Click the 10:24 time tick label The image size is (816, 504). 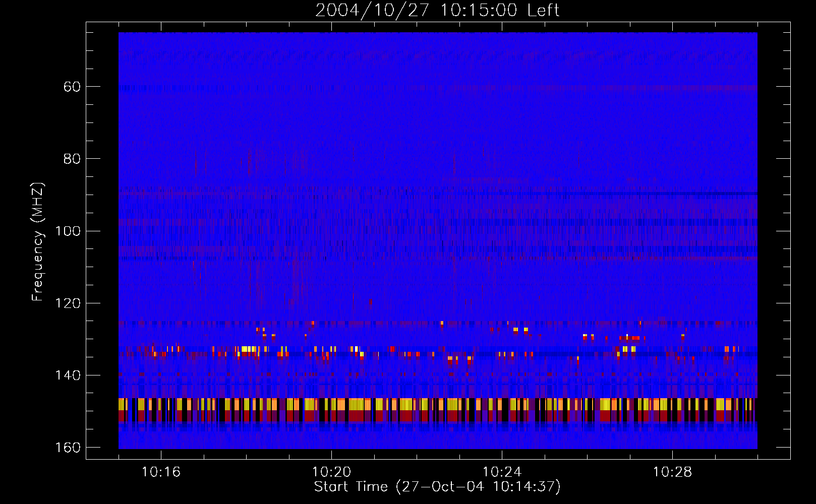(x=502, y=472)
